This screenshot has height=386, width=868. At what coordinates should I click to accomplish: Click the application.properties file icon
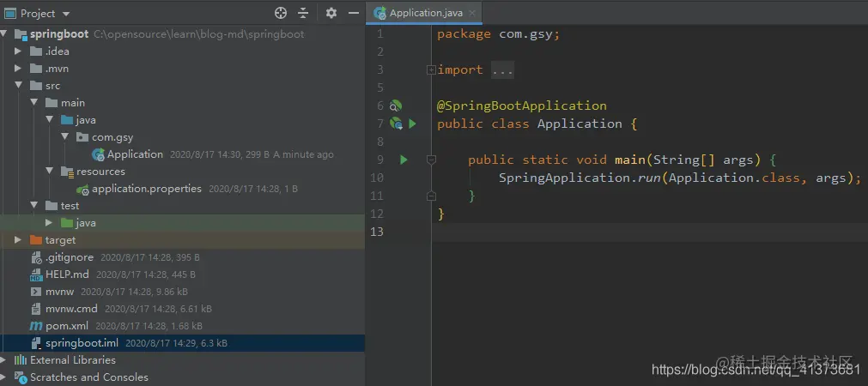[82, 189]
